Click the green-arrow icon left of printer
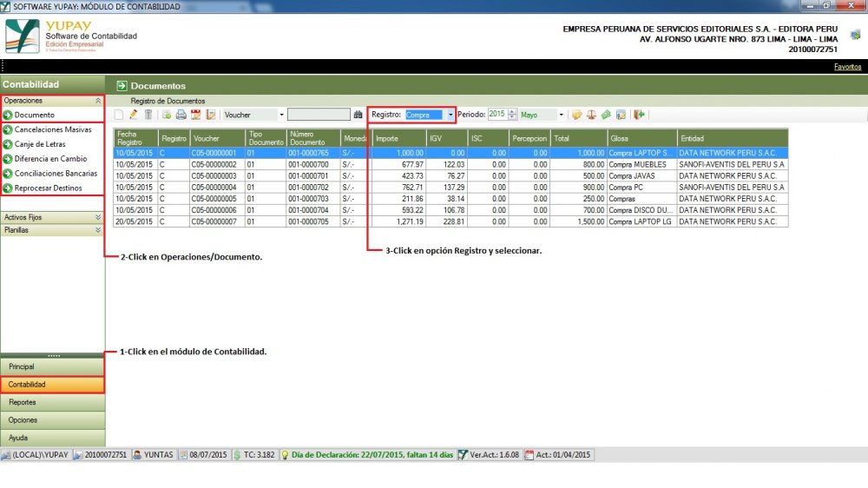Screen dimensions: 868x488 tap(166, 115)
